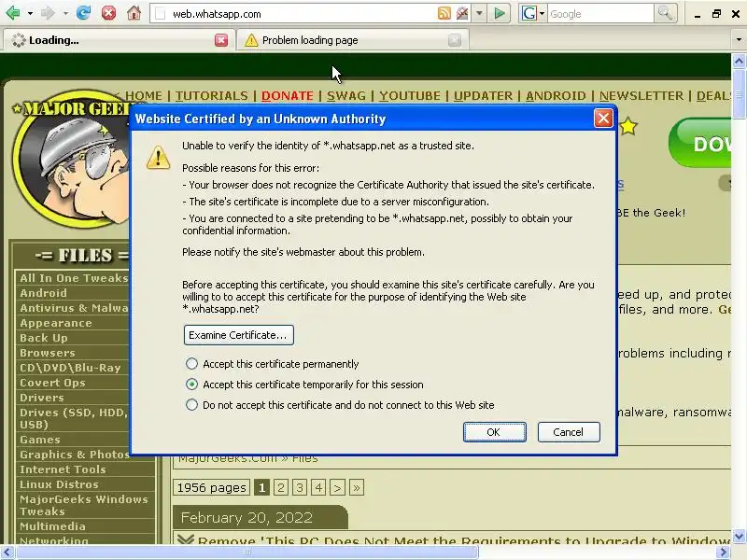Screen dimensions: 747x560
Task: Open the DONATE menu link
Action: [x=288, y=96]
